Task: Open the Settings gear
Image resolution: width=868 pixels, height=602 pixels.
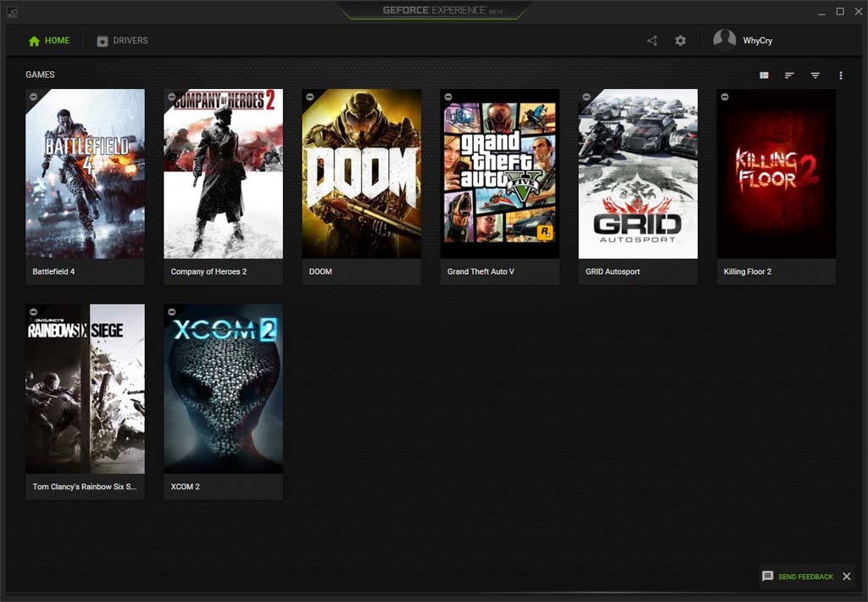Action: tap(680, 41)
